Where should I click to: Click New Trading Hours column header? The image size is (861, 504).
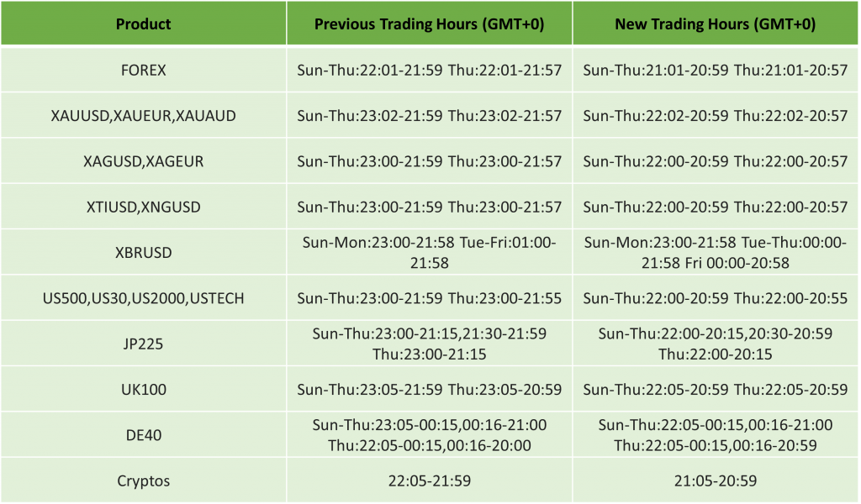pyautogui.click(x=715, y=24)
